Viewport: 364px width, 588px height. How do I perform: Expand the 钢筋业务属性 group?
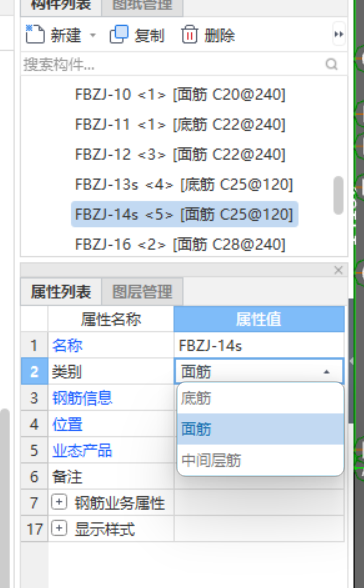point(59,502)
